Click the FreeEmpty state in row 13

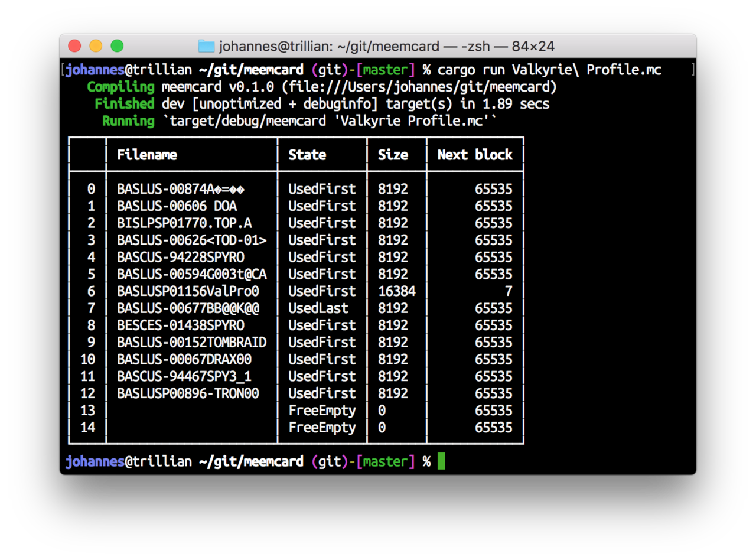[322, 411]
